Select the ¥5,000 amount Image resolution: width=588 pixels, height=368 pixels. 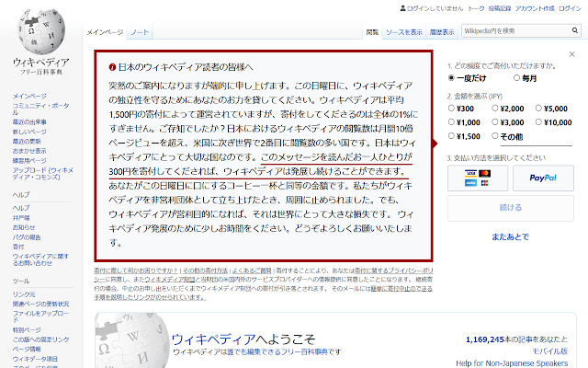pyautogui.click(x=538, y=109)
